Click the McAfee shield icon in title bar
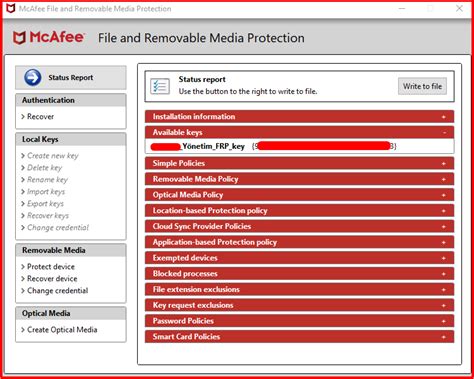Screen dimensions: 474x379 [10, 8]
